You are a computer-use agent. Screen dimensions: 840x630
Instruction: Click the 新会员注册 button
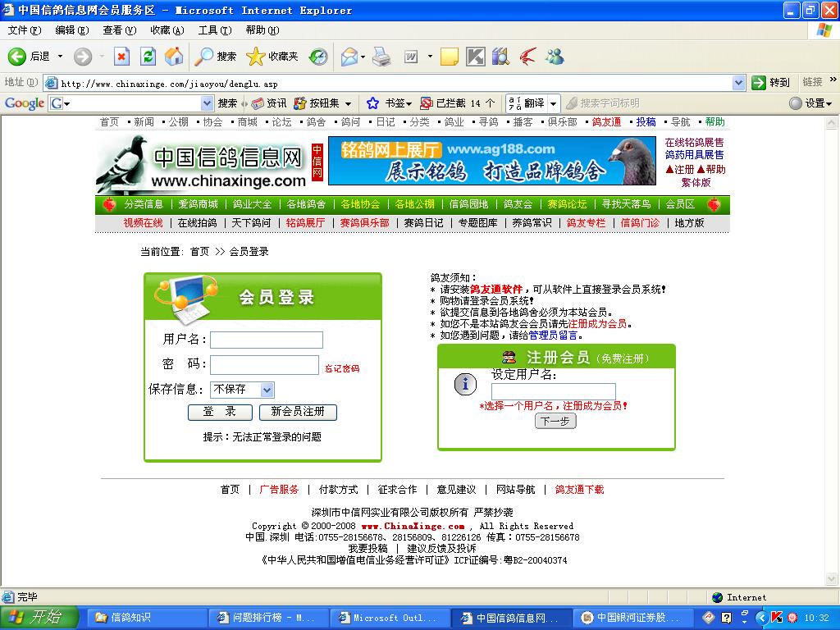click(298, 412)
